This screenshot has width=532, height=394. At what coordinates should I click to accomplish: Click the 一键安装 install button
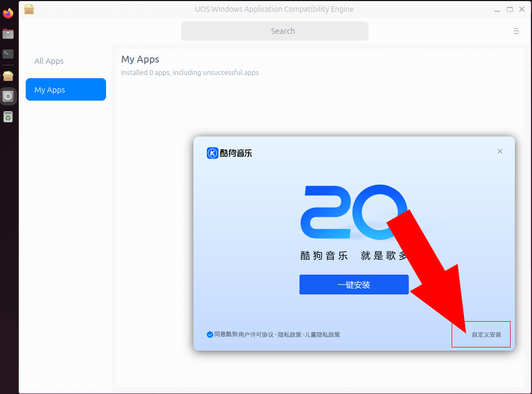(x=354, y=284)
